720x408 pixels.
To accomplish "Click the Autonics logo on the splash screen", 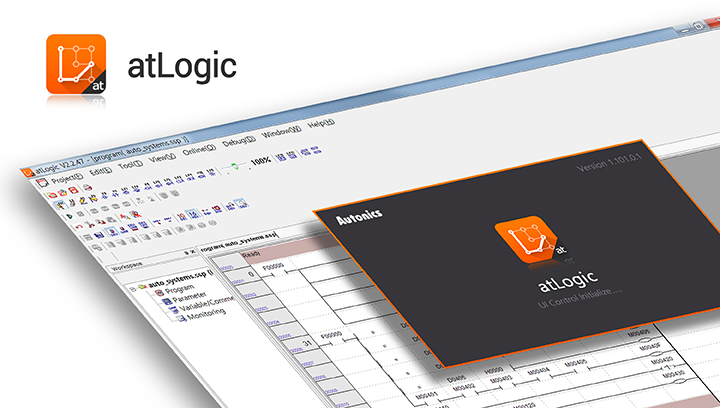I will (359, 217).
